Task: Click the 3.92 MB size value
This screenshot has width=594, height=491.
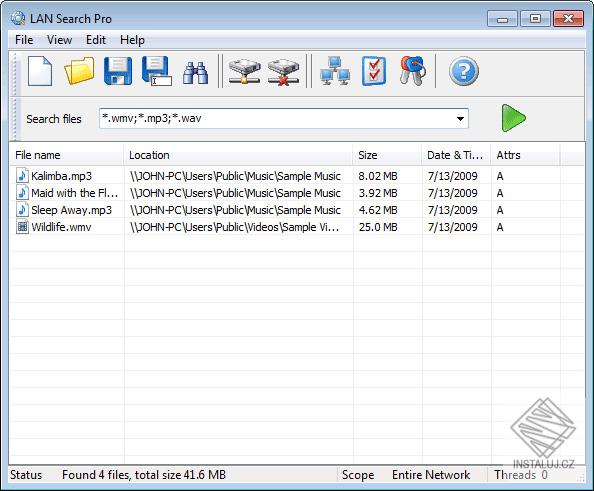Action: point(378,193)
